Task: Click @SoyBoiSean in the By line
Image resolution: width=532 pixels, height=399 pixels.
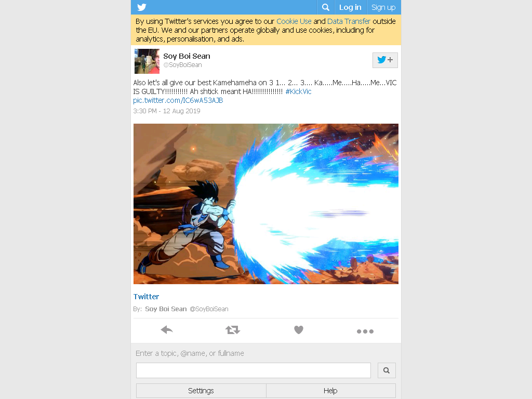Action: tap(209, 309)
